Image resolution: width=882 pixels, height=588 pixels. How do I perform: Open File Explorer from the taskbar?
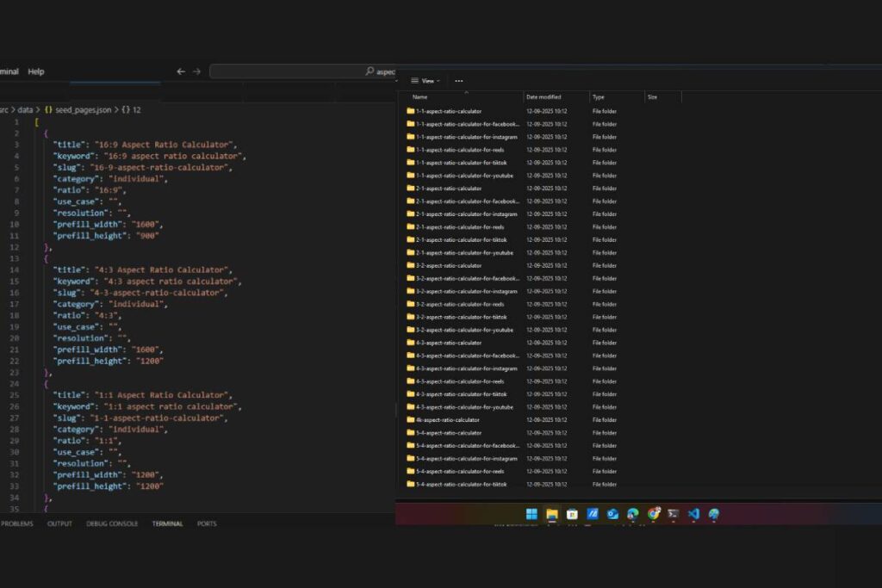[552, 514]
